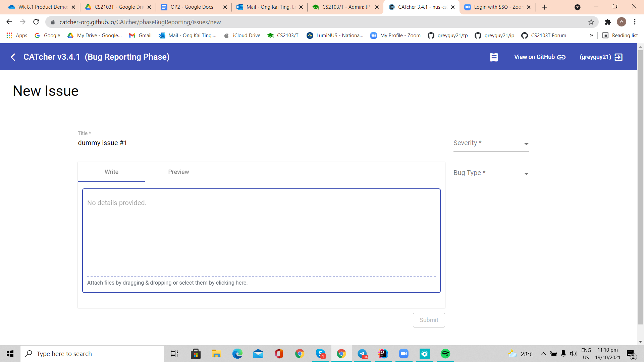Reload the page with refresh icon
Image resolution: width=644 pixels, height=362 pixels.
pyautogui.click(x=36, y=22)
